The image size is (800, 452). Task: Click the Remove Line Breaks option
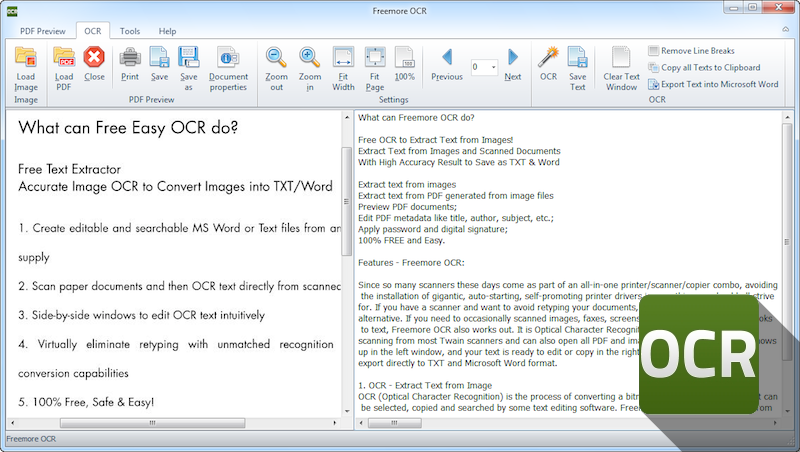pos(691,51)
